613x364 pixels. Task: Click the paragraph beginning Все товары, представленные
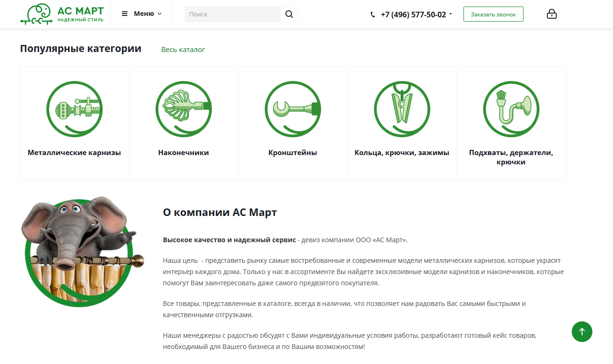tap(344, 309)
